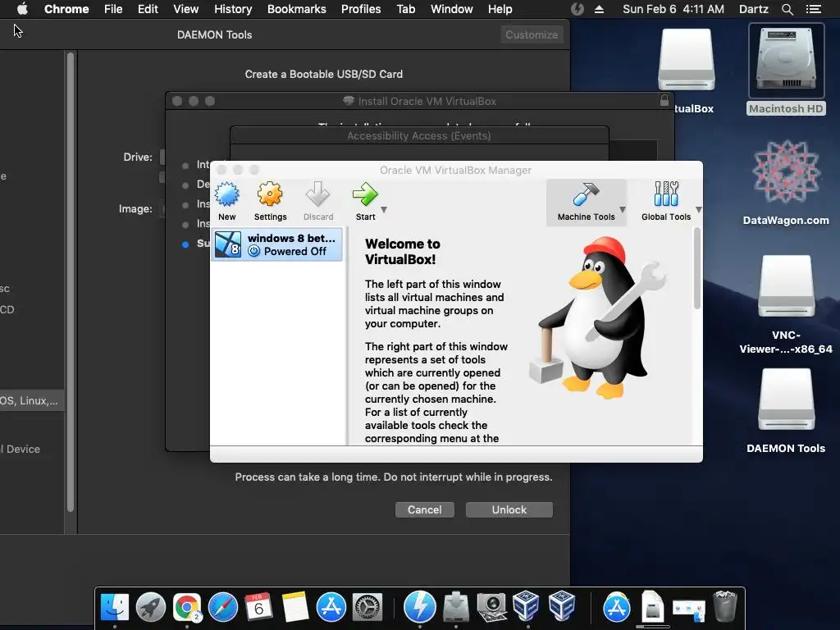Open the Help menu

pos(500,9)
